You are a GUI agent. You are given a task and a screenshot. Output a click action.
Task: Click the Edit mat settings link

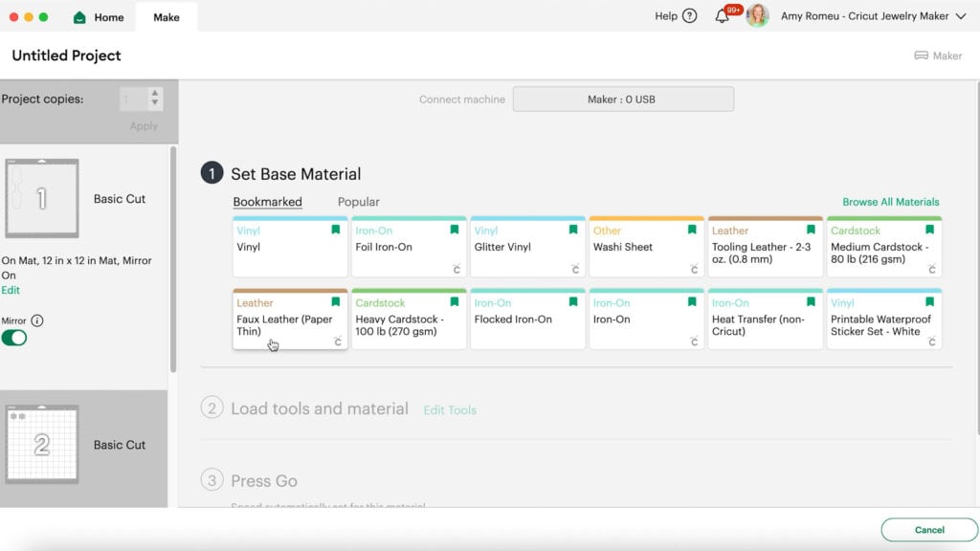click(x=11, y=290)
